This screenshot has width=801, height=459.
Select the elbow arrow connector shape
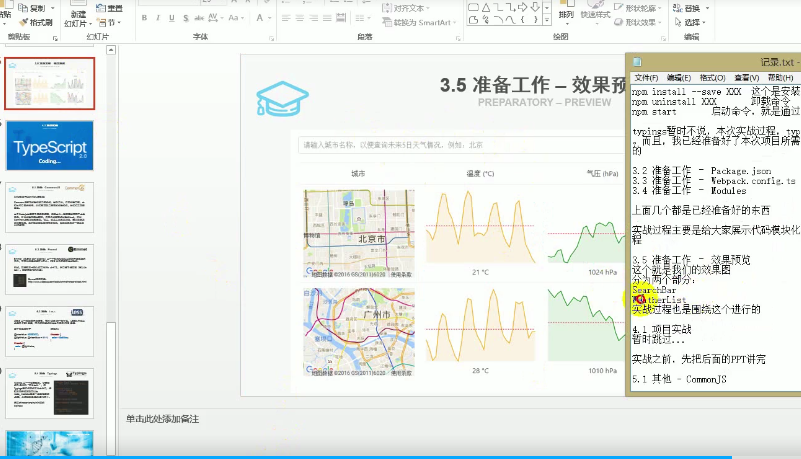(510, 7)
